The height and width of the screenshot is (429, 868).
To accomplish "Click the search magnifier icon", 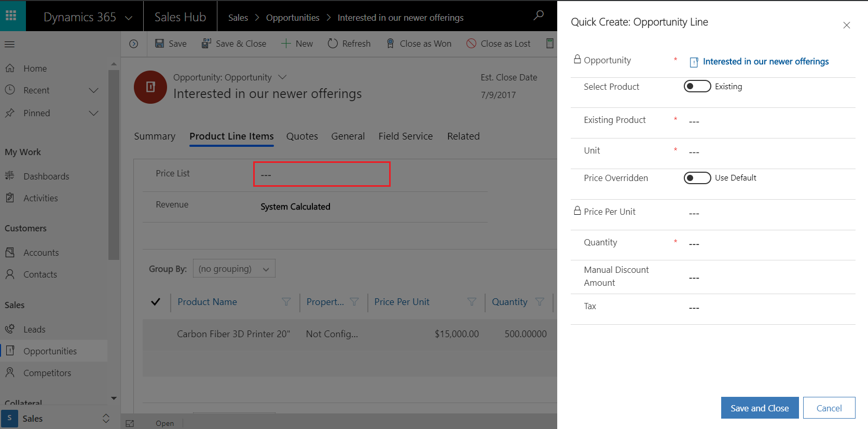I will point(539,16).
